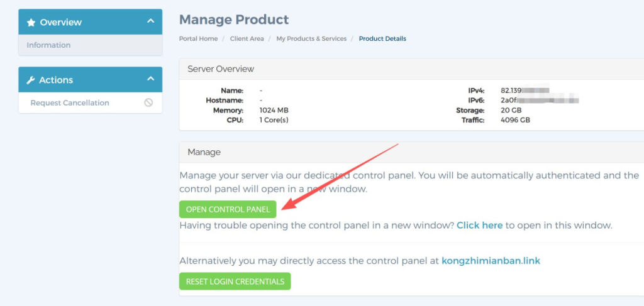Click the Server Overview panel header

click(x=221, y=68)
